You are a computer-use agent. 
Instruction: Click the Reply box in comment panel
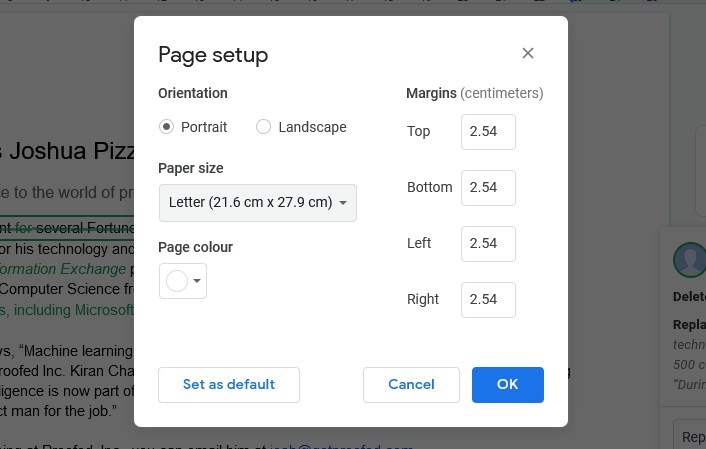click(x=692, y=437)
